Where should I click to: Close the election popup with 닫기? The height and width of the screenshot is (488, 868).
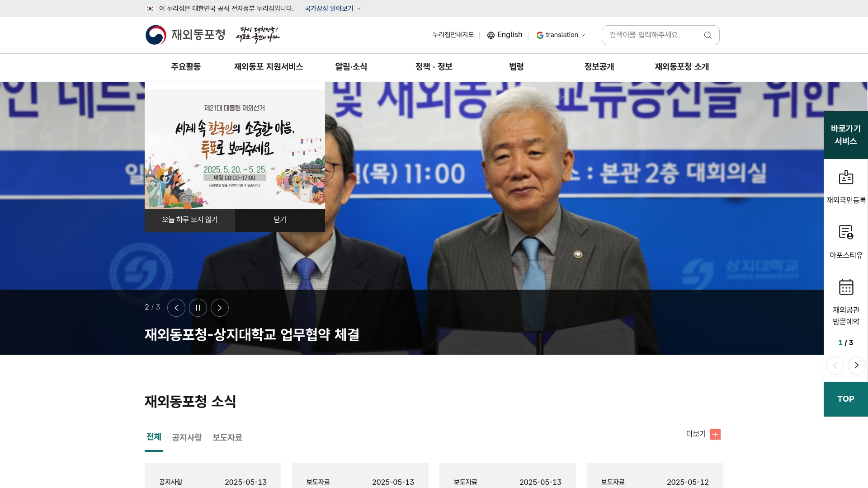click(280, 220)
